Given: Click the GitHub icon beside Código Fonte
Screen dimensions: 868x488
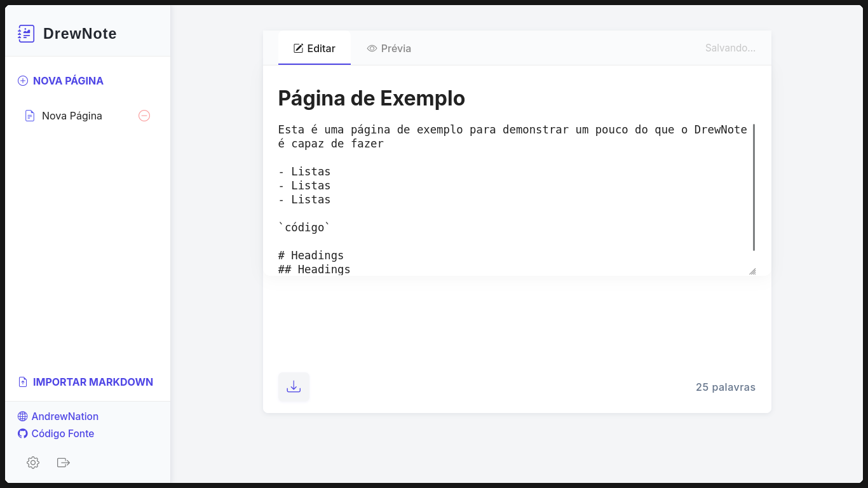Looking at the screenshot, I should (23, 433).
